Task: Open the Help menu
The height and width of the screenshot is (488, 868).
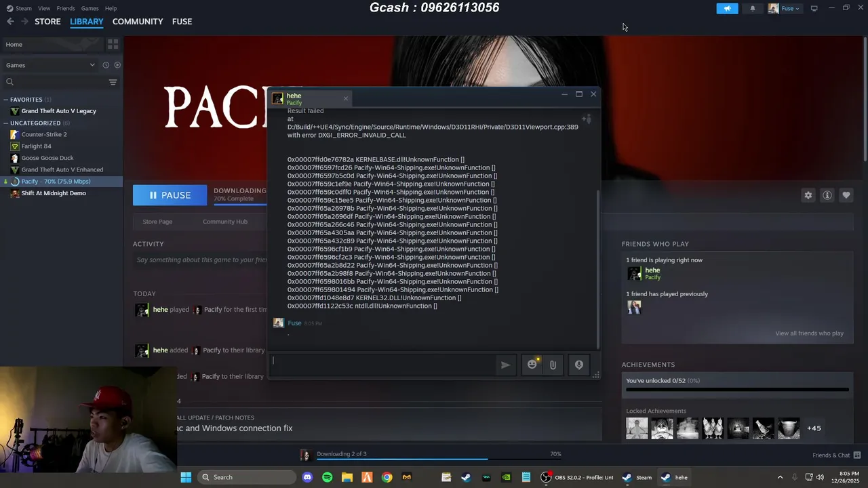Action: [x=111, y=8]
